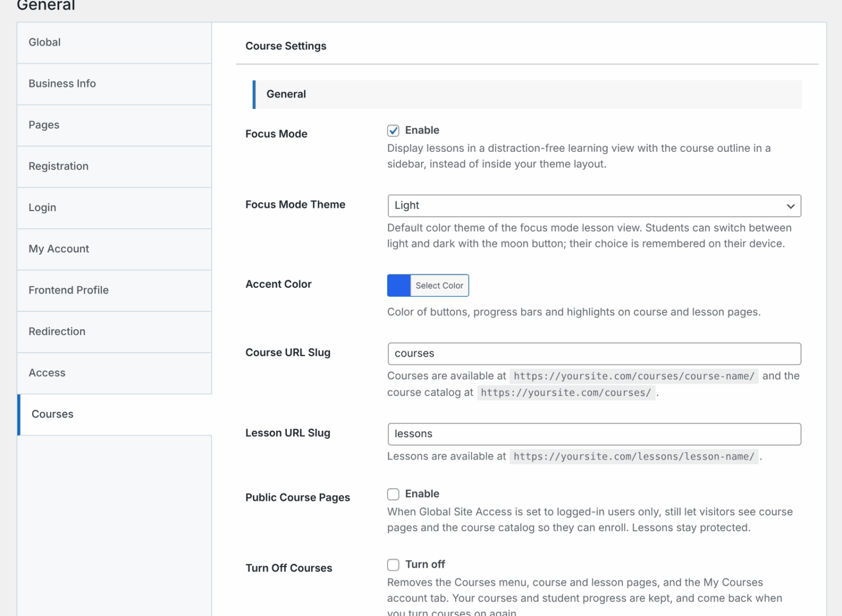Open the Global settings tab
Viewport: 842px width, 616px height.
[115, 43]
